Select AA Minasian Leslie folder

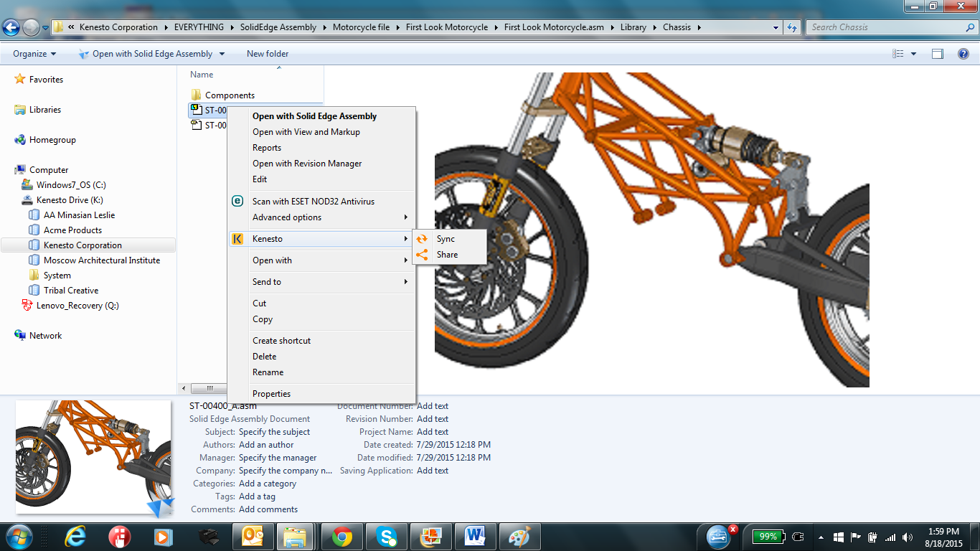(79, 215)
